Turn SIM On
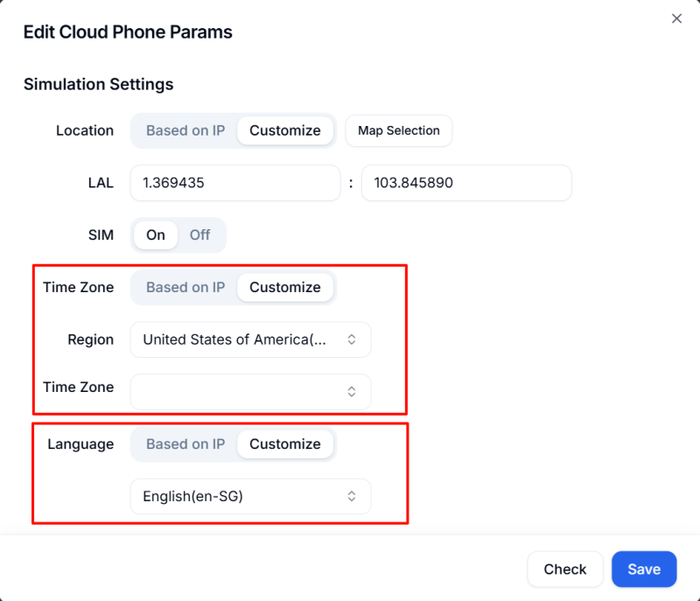The width and height of the screenshot is (700, 601). (x=156, y=234)
